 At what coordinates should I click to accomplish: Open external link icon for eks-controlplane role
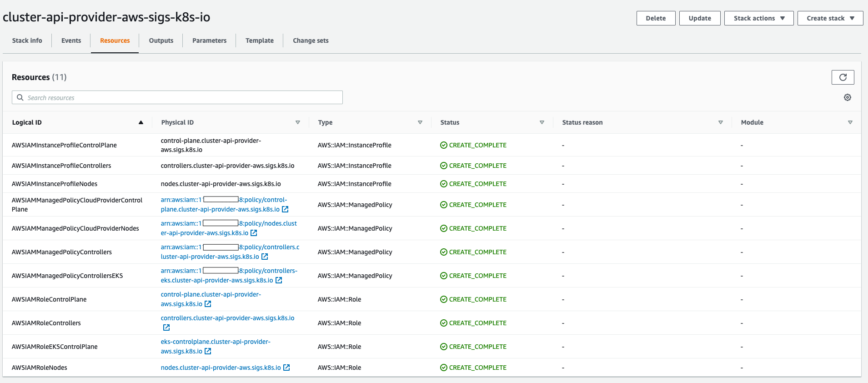point(208,351)
